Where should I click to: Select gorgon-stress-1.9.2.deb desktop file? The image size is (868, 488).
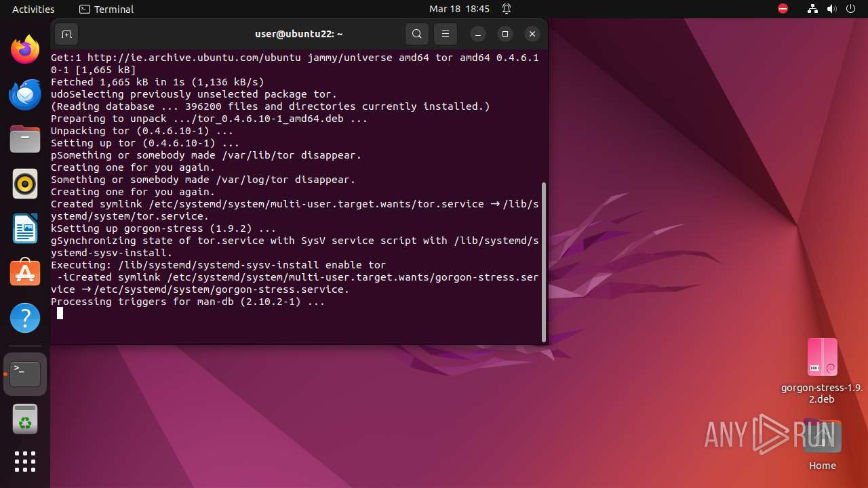822,371
